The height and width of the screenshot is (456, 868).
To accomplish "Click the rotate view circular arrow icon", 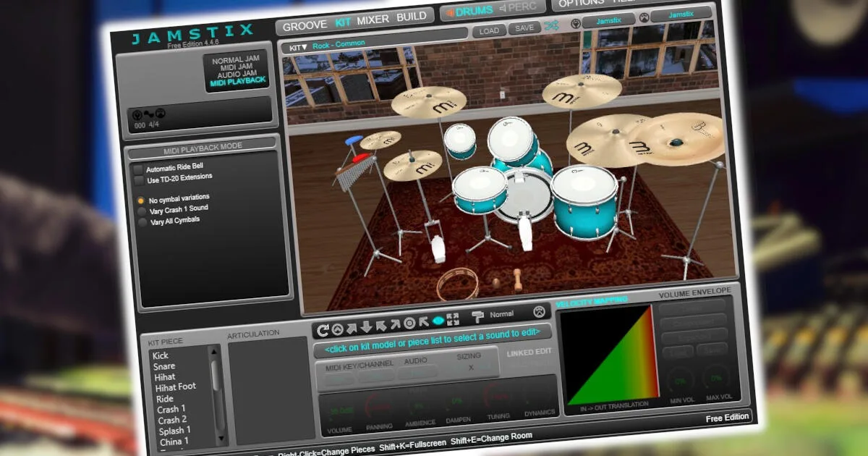I will click(323, 329).
